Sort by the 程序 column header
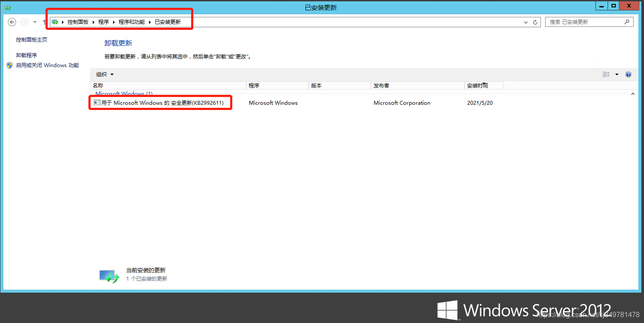This screenshot has width=644, height=323. [277, 86]
